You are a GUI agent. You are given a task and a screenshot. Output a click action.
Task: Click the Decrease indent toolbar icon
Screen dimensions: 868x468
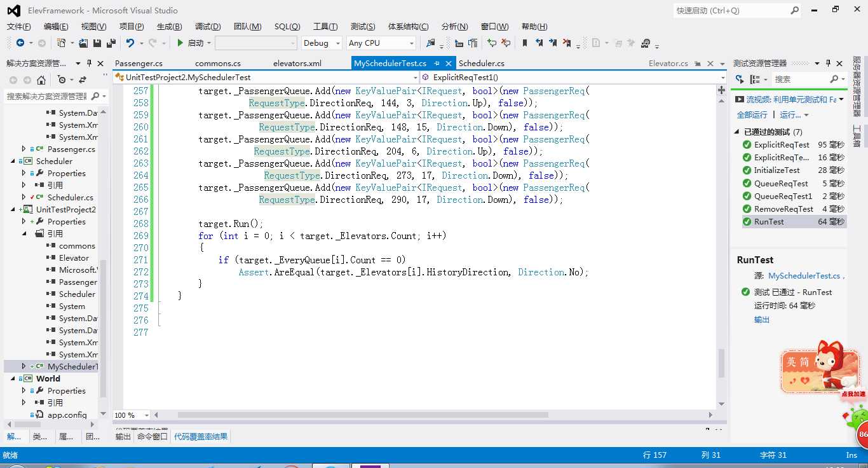tap(459, 43)
